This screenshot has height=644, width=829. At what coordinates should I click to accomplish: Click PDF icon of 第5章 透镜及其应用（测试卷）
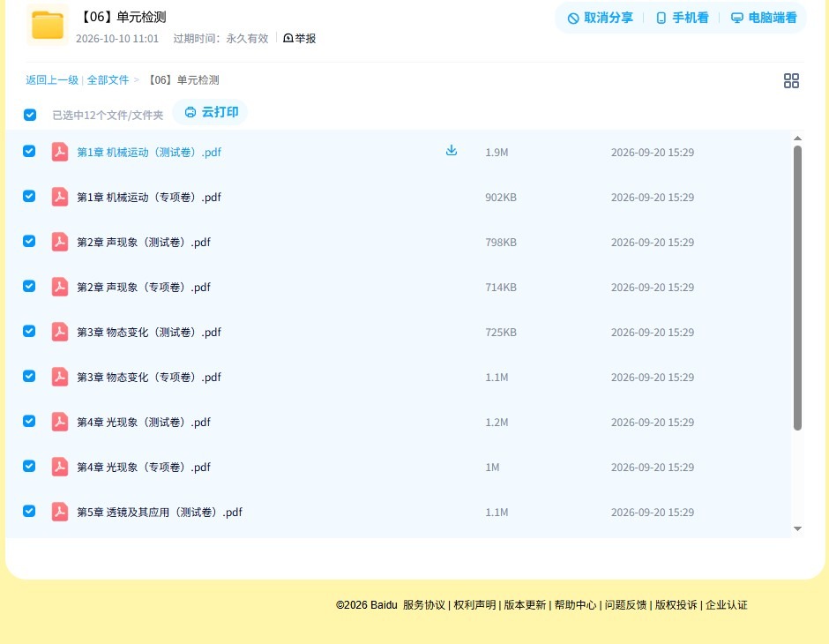(x=60, y=512)
